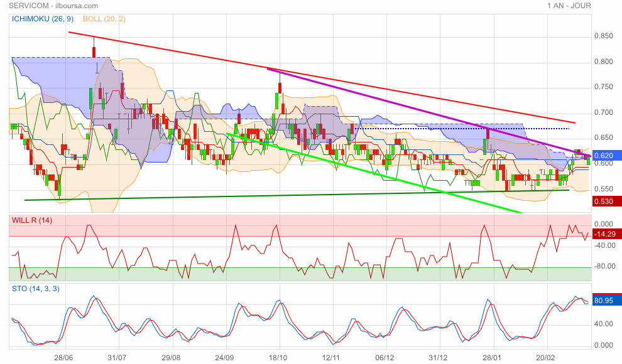Click the 40.00 stochastic axis label
Screen dimensions: 622x364
click(604, 324)
